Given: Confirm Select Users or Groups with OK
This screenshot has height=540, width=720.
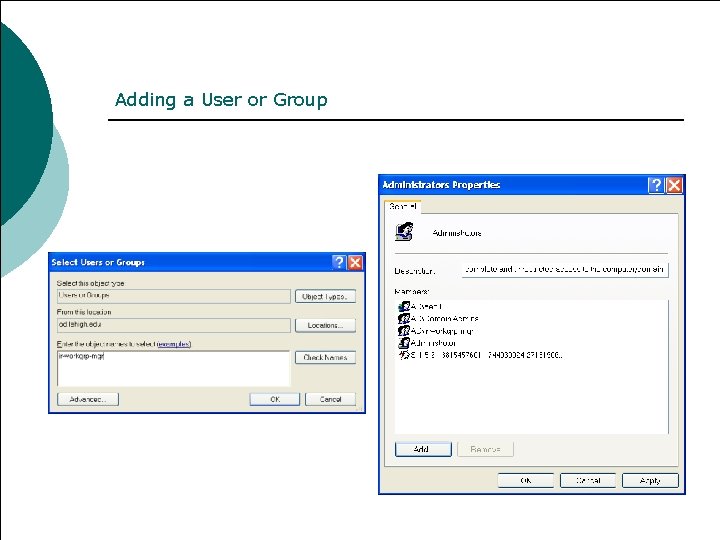Looking at the screenshot, I should (x=275, y=399).
